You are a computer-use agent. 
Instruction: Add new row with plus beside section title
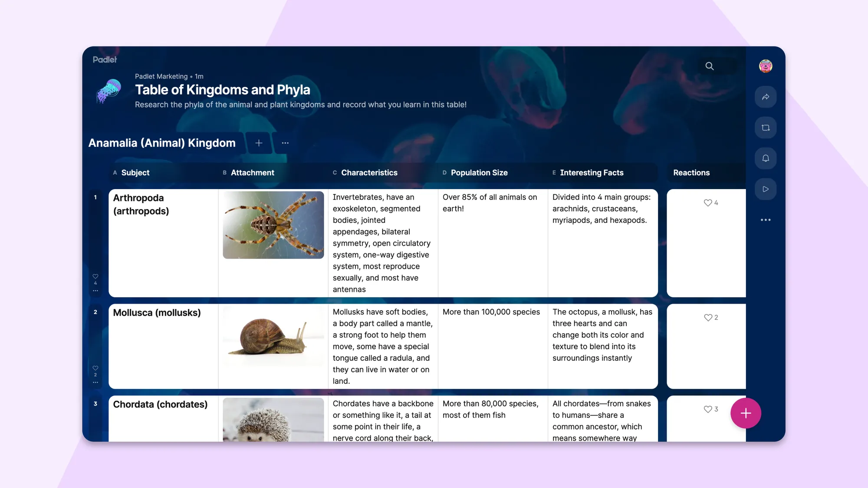(259, 143)
